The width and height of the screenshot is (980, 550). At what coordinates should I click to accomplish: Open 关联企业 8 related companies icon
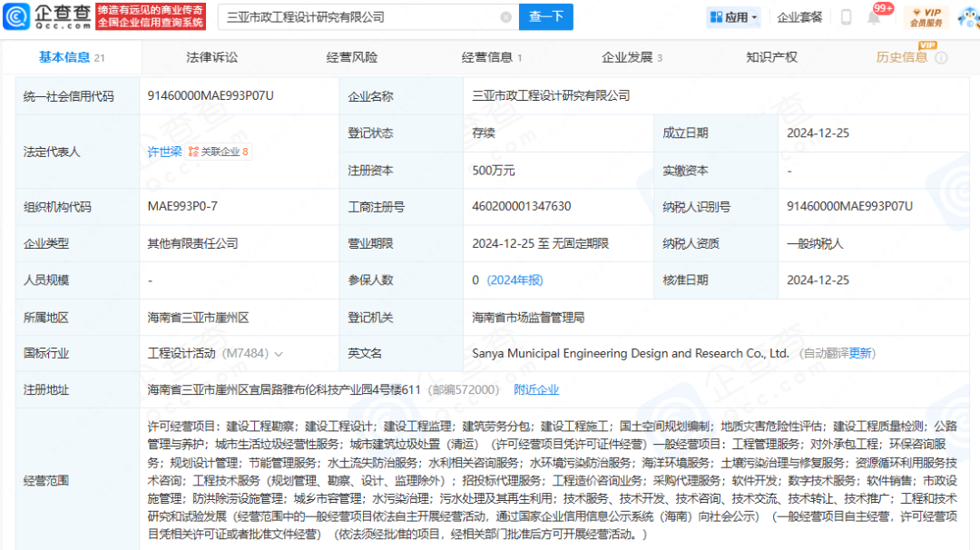[x=219, y=152]
